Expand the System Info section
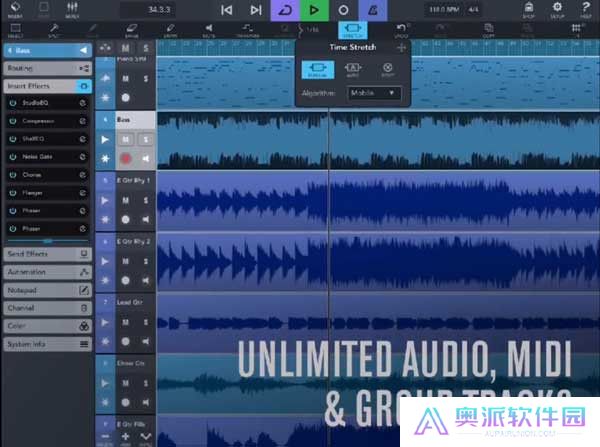 [48, 344]
